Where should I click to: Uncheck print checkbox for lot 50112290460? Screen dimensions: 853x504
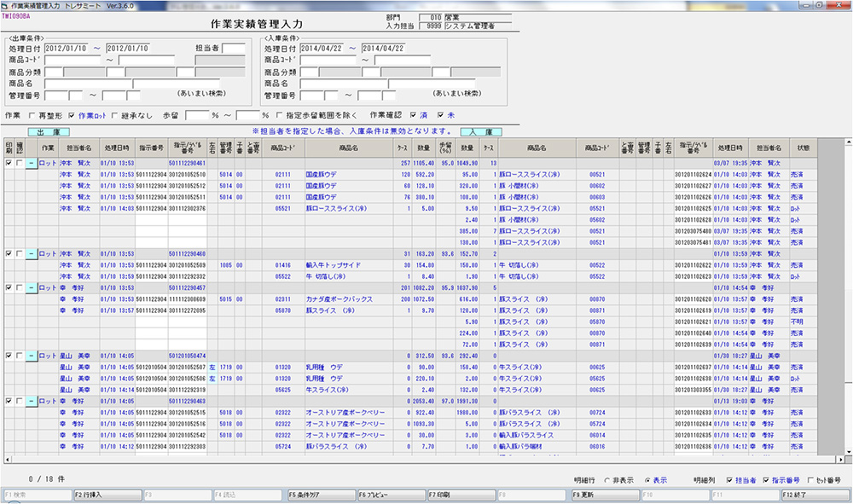click(x=9, y=253)
